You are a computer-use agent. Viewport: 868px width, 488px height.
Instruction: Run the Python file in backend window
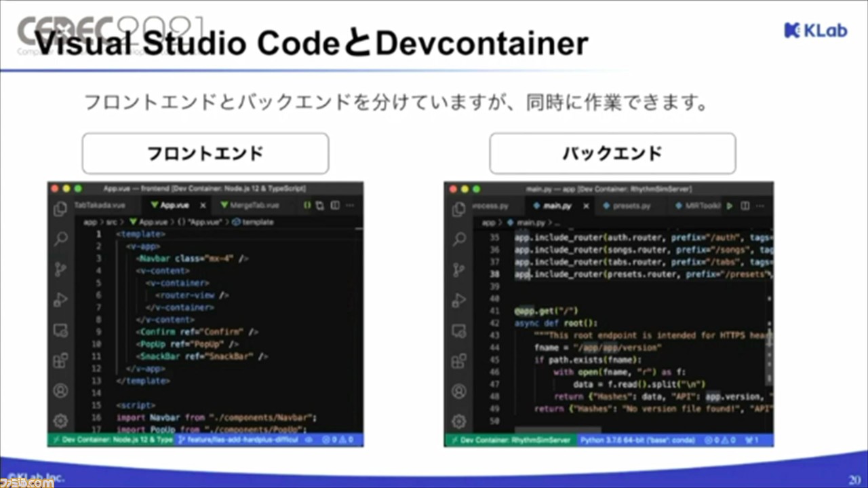coord(730,206)
